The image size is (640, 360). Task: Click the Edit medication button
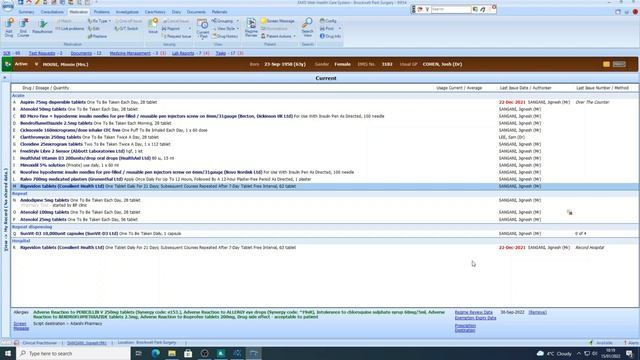point(94,29)
